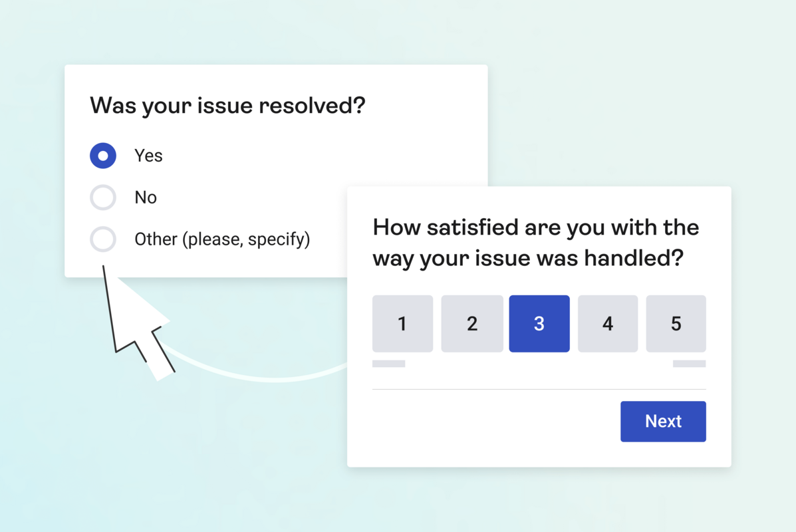Click the Yes option label text
Image resolution: width=796 pixels, height=532 pixels.
pyautogui.click(x=148, y=155)
